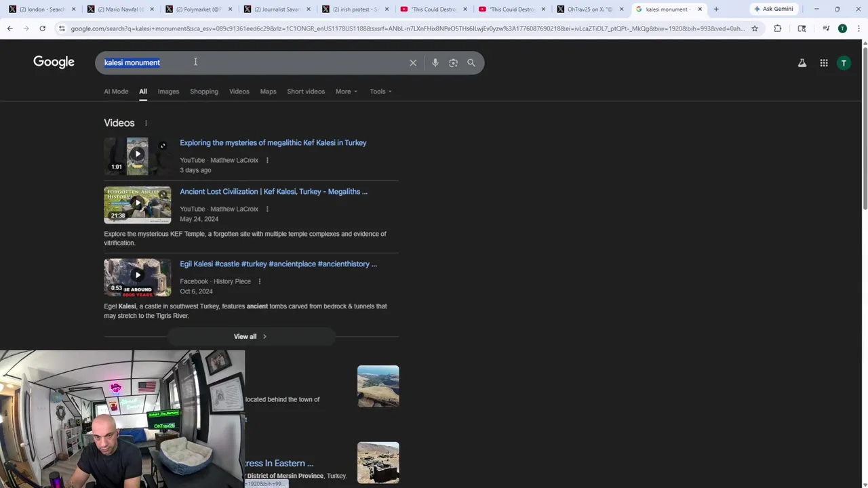Open three-dot menu for 3 days ago video
The height and width of the screenshot is (488, 868).
pyautogui.click(x=267, y=160)
